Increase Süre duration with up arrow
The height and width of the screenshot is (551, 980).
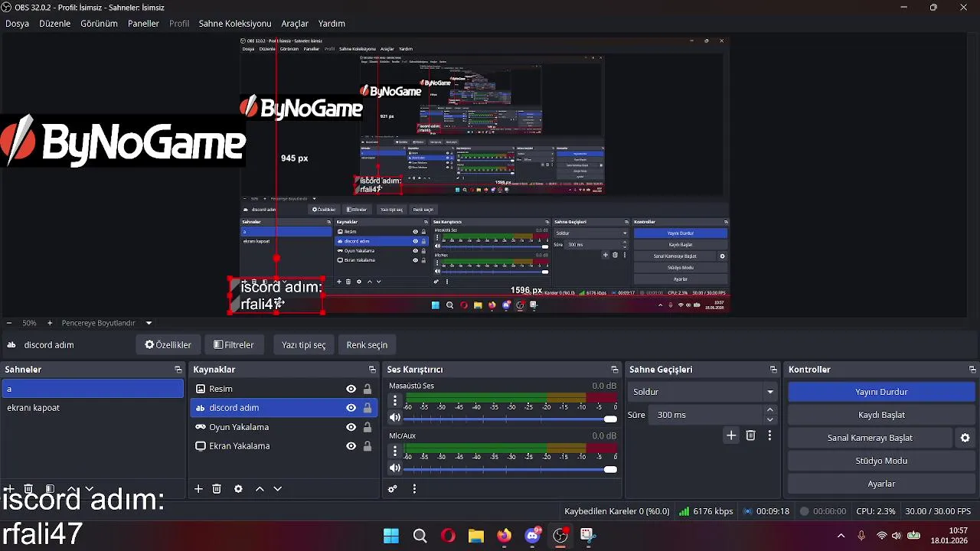[770, 410]
